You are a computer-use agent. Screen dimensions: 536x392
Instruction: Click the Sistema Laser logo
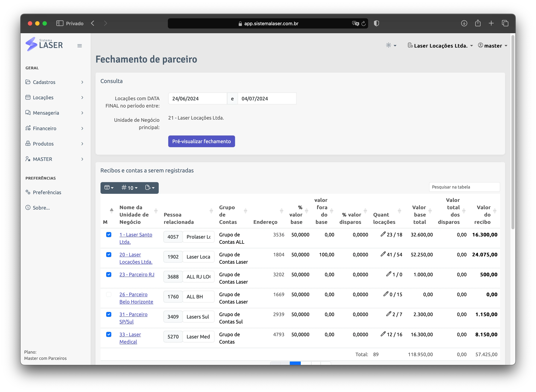(44, 44)
